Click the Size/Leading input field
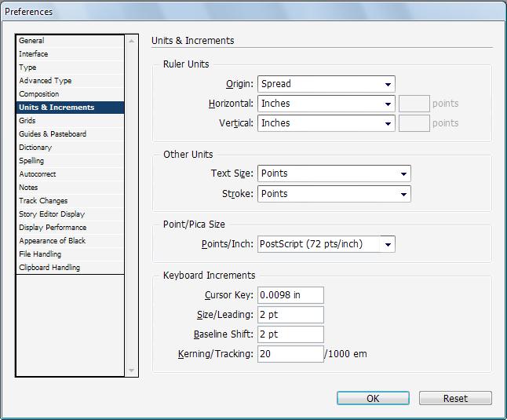507x420 pixels. pyautogui.click(x=290, y=315)
